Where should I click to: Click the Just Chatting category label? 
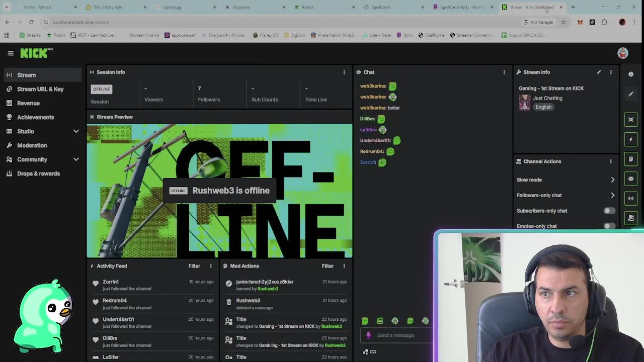[x=548, y=98]
